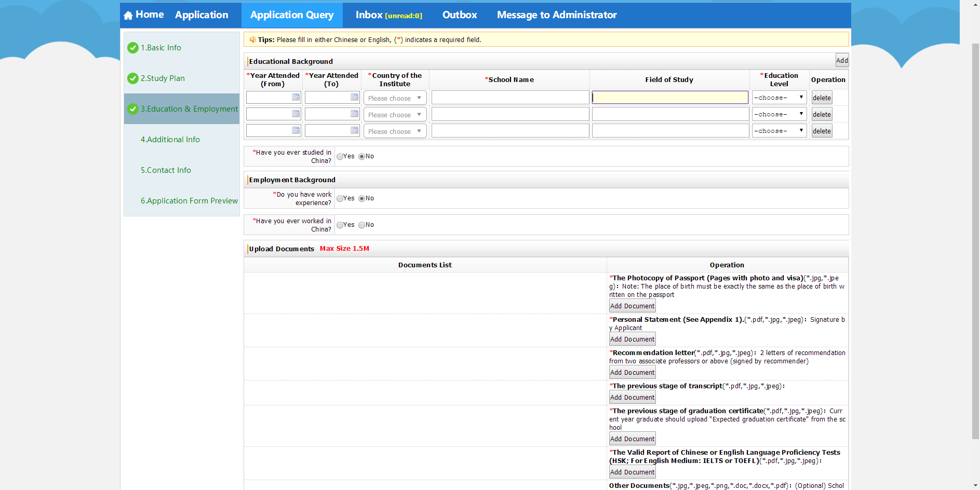
Task: Open calendar for second row Year Attended To
Action: (354, 114)
